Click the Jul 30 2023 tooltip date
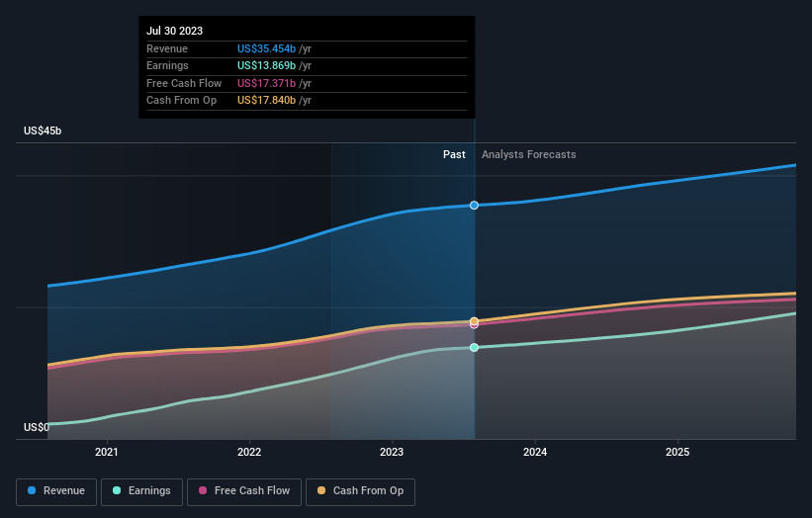The image size is (812, 518). (174, 31)
